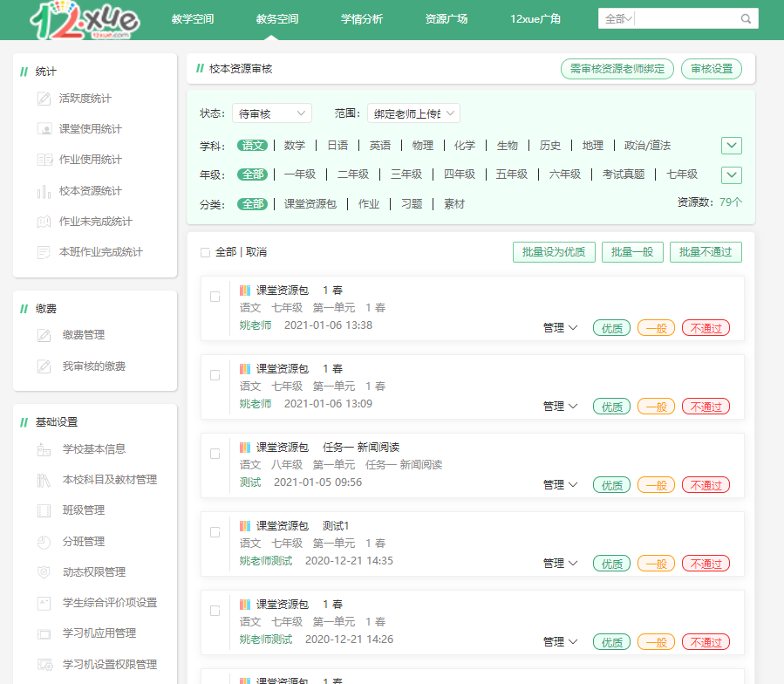Click resource icon of 13:38 entry
The width and height of the screenshot is (784, 684).
245,291
